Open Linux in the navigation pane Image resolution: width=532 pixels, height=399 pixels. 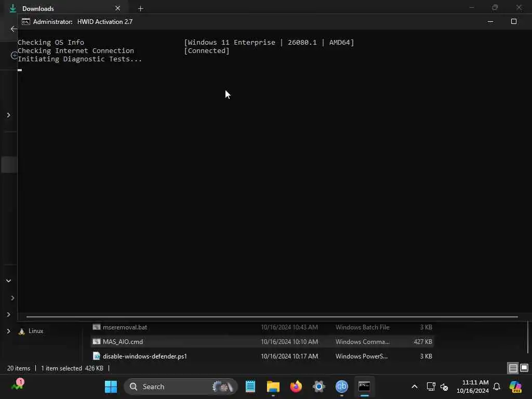36,331
